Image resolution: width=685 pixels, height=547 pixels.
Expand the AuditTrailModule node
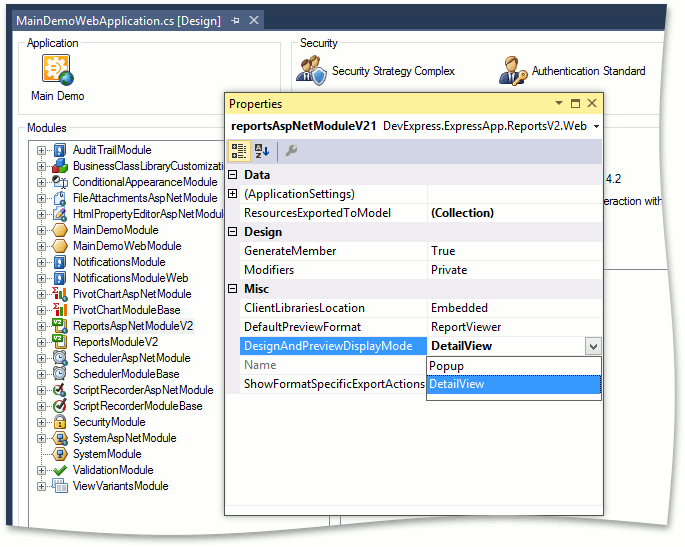(41, 150)
